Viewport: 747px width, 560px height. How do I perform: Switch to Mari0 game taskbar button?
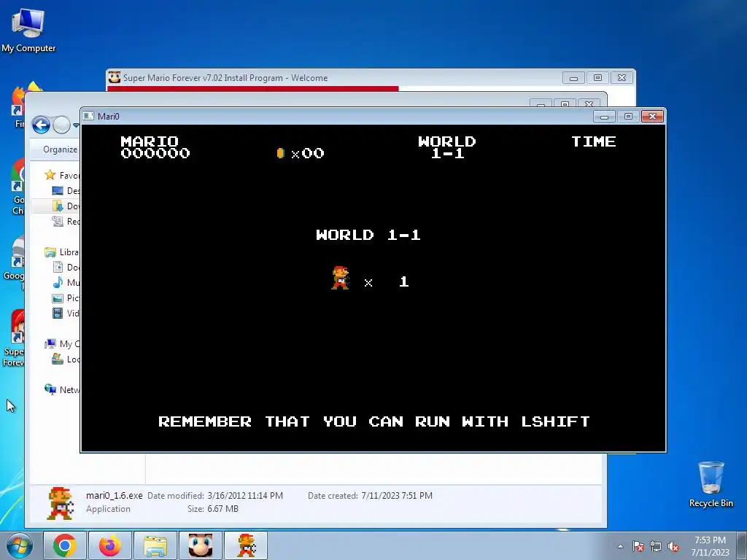(246, 545)
